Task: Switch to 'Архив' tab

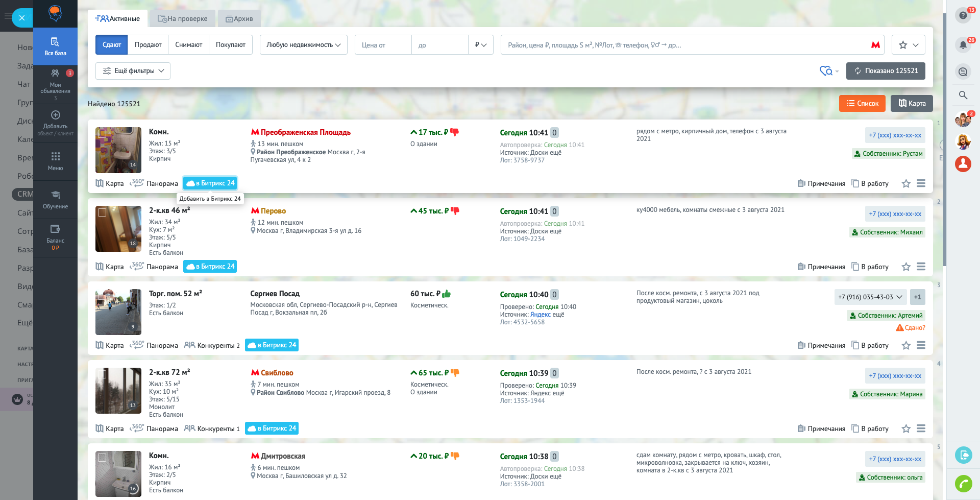Action: (239, 18)
